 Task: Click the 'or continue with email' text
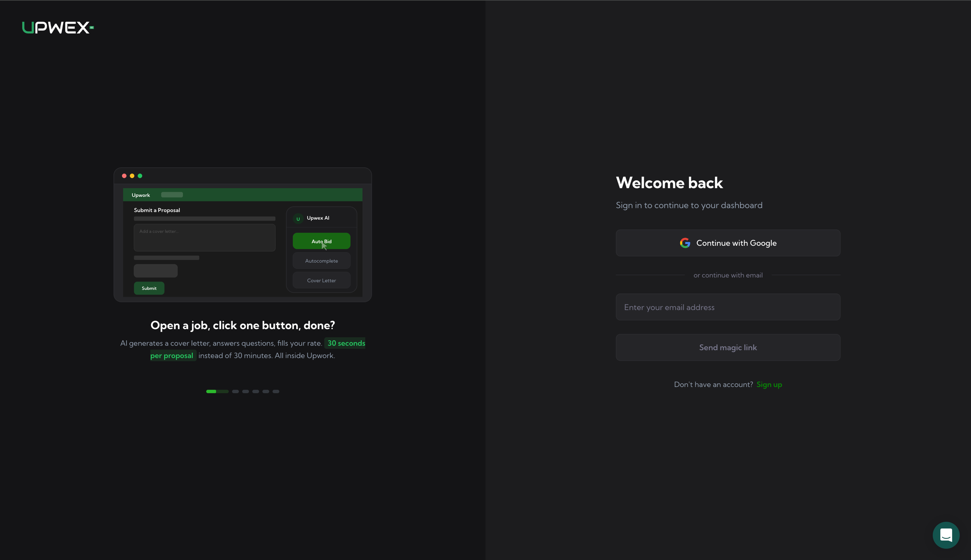coord(728,275)
